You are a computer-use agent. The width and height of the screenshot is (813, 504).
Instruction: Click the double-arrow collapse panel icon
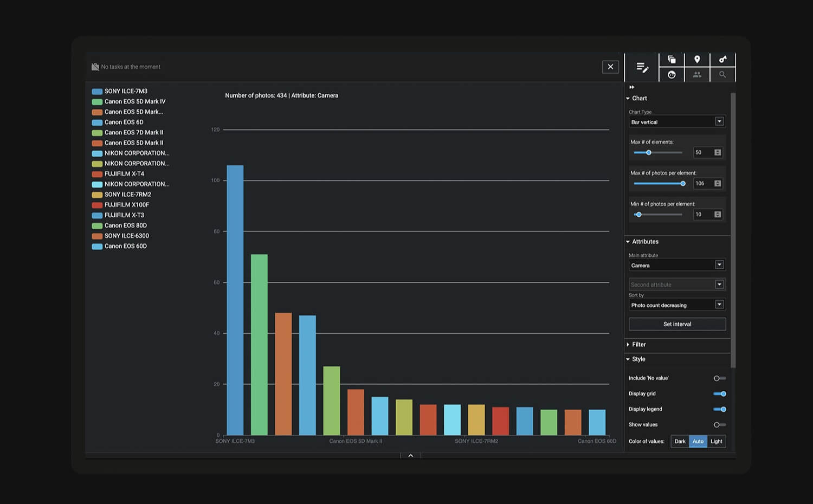tap(632, 87)
